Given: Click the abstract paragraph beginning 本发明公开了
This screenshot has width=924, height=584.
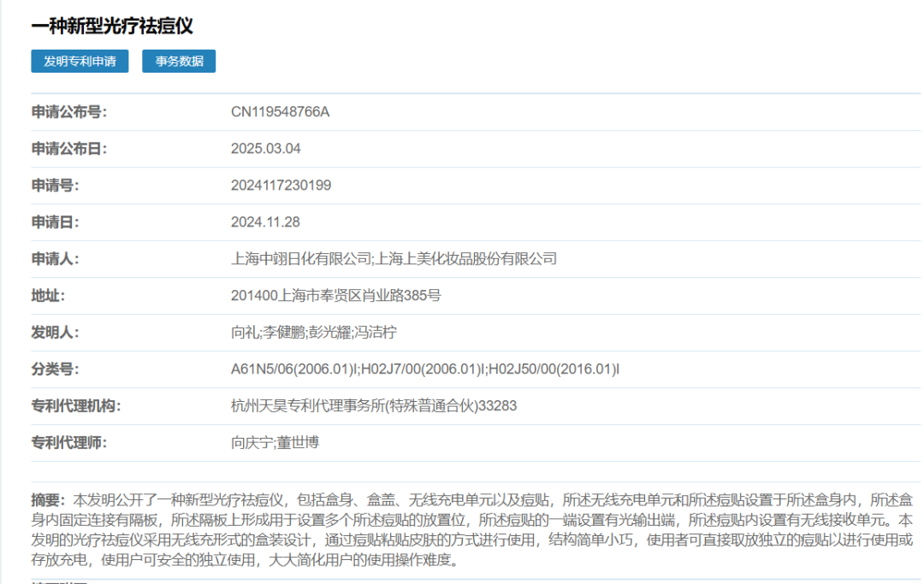Looking at the screenshot, I should click(x=472, y=530).
